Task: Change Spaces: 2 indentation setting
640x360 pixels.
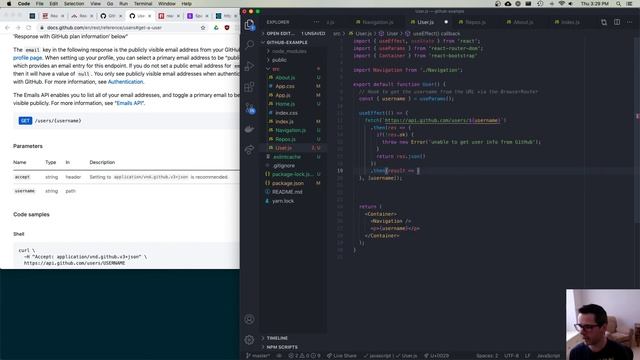Action: coord(487,356)
